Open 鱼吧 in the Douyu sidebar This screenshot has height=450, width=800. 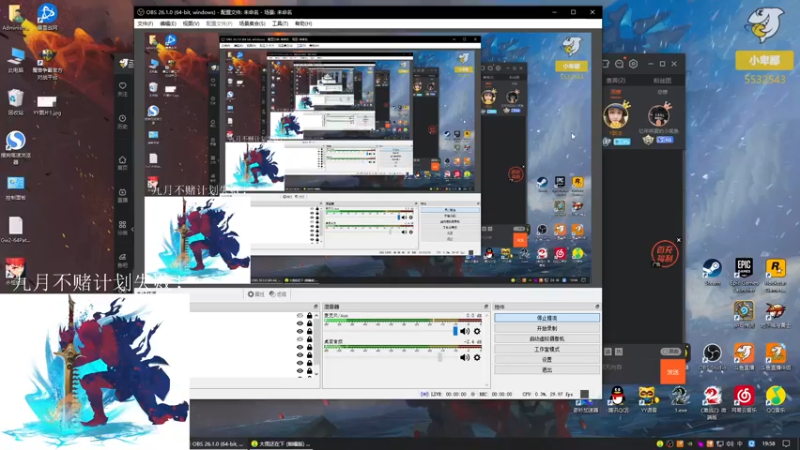(122, 261)
